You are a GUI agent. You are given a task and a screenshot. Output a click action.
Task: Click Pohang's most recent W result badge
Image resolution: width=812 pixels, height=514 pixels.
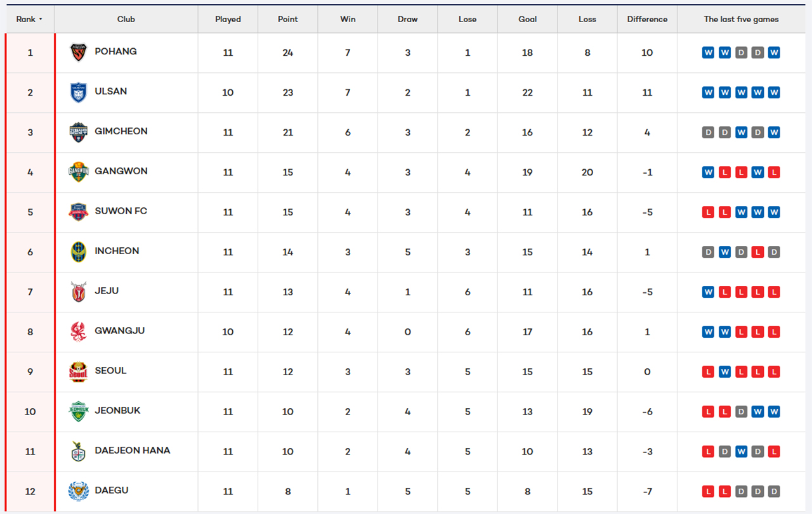(774, 53)
